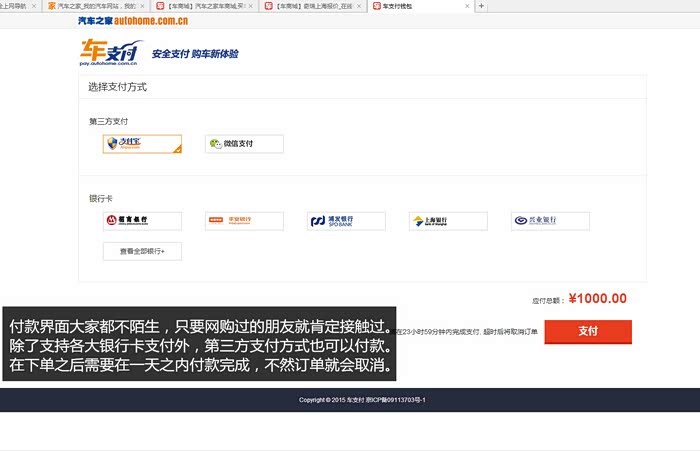Close the 上海报价 browser tab
Viewport: 700px width, 451px height.
coord(359,6)
